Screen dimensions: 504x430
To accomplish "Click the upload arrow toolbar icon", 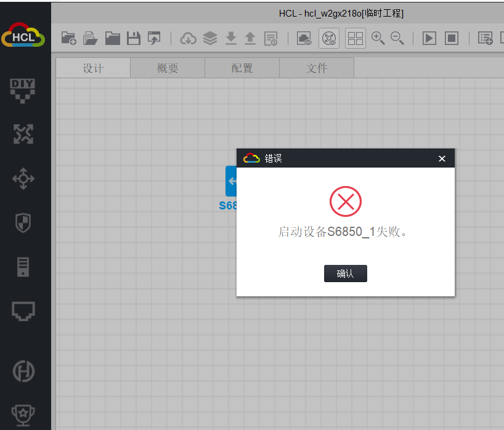I will click(250, 38).
